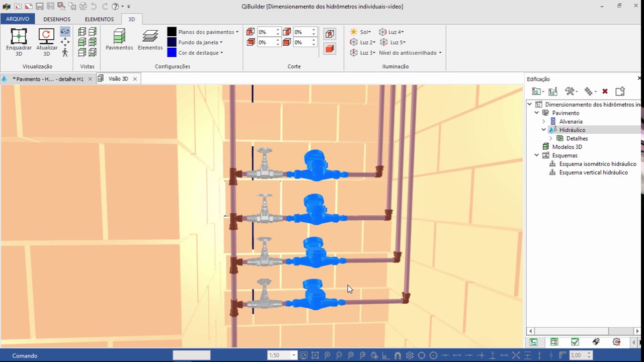Click the Enquadrar 3D button
This screenshot has width=644, height=362.
point(19,42)
